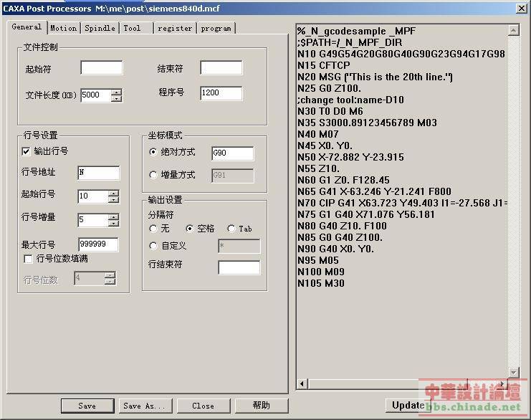Screen dimensions: 531x420
Task: Click the 起始符 input field
Action: pyautogui.click(x=102, y=68)
